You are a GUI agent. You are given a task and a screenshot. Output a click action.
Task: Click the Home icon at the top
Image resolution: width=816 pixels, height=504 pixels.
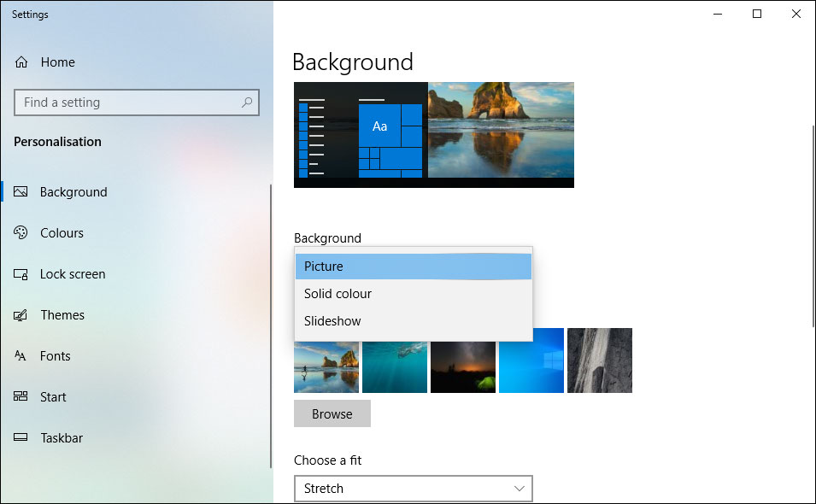tap(20, 62)
